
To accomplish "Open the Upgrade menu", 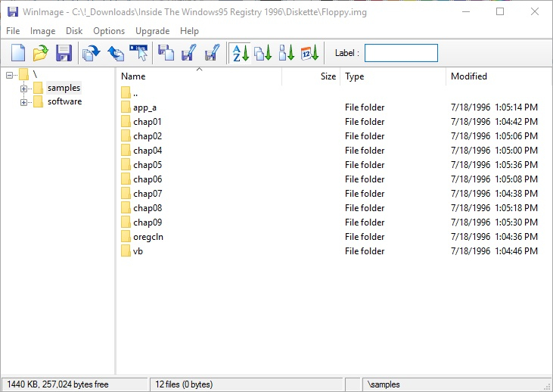I will point(152,31).
